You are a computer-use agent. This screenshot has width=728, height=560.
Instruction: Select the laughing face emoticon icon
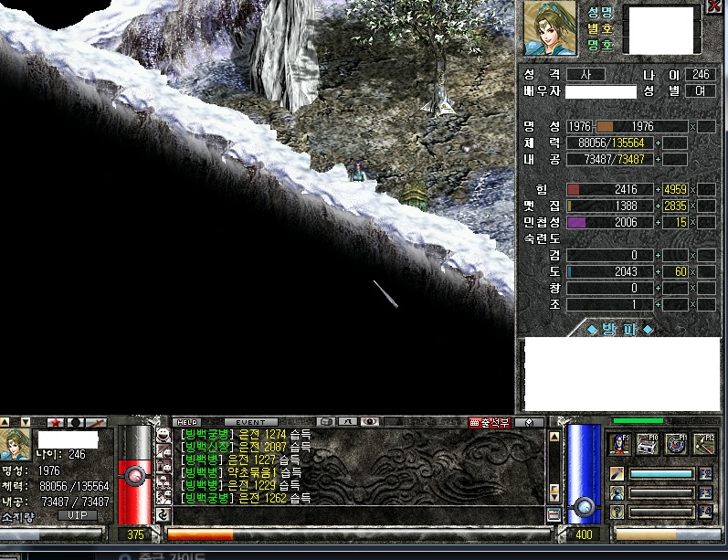pos(164,435)
